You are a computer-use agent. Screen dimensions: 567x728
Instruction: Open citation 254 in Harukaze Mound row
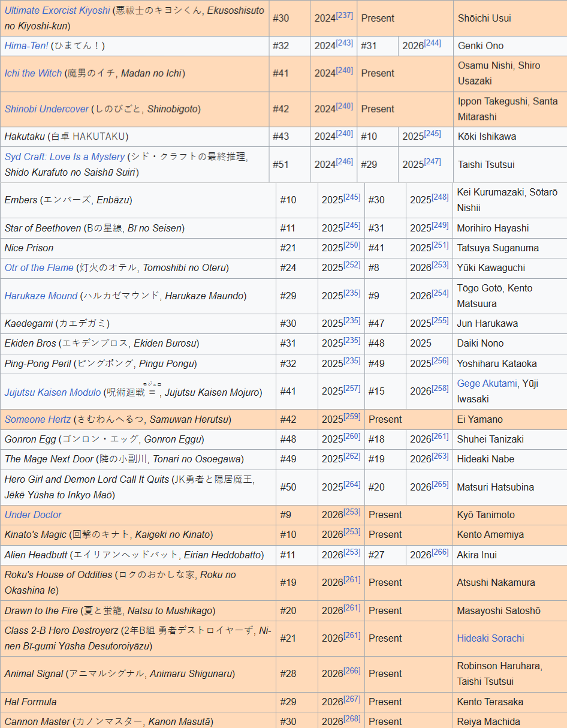point(440,293)
